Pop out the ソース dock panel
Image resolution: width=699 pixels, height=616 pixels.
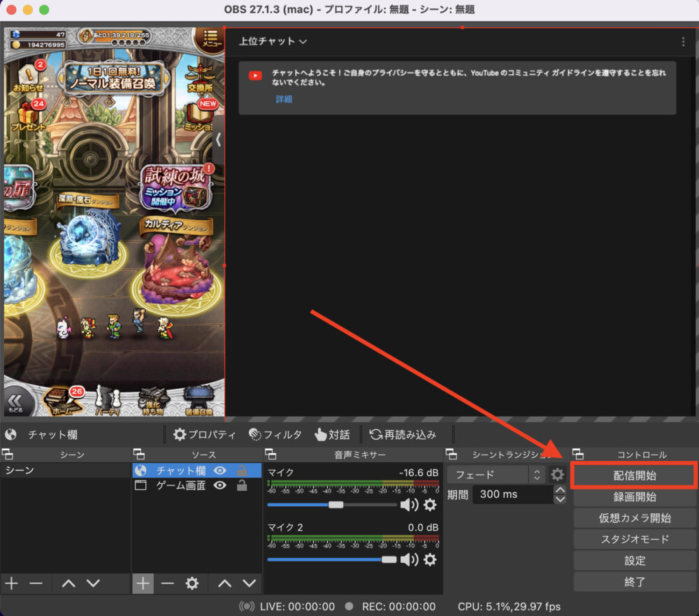pos(139,454)
